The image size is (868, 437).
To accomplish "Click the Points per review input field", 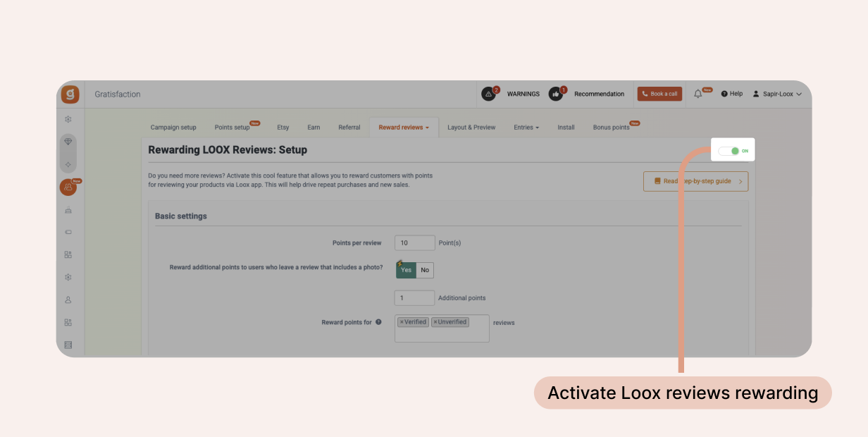I will click(x=415, y=242).
